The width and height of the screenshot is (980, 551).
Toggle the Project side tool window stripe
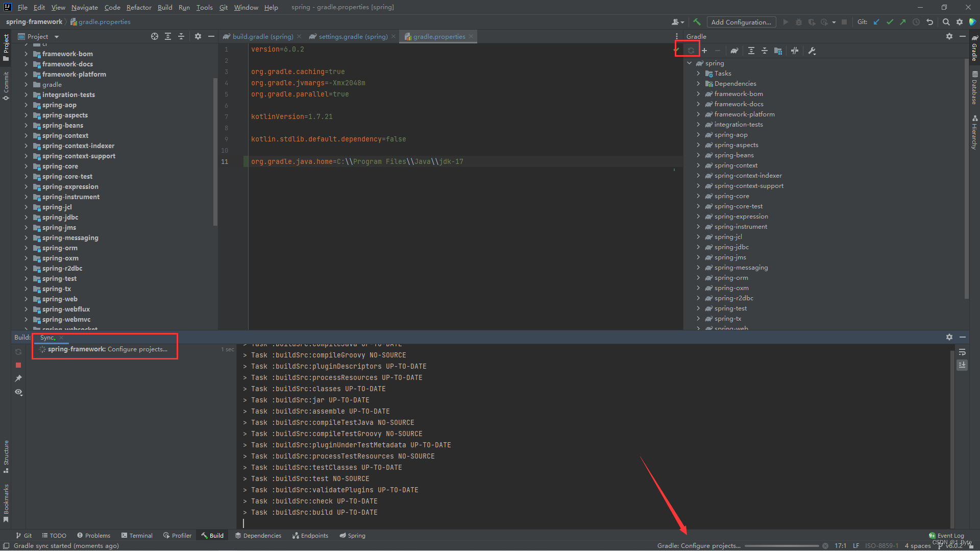(6, 47)
